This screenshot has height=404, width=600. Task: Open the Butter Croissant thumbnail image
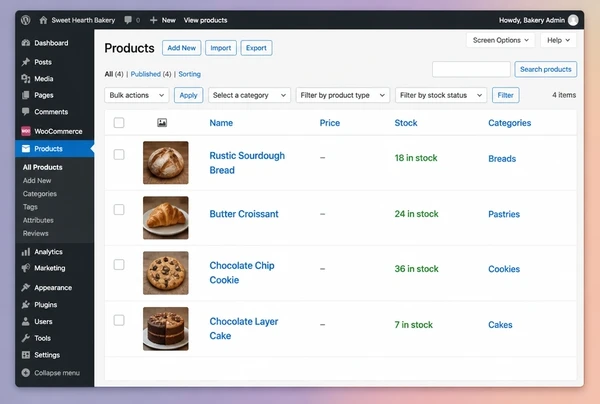pyautogui.click(x=166, y=218)
